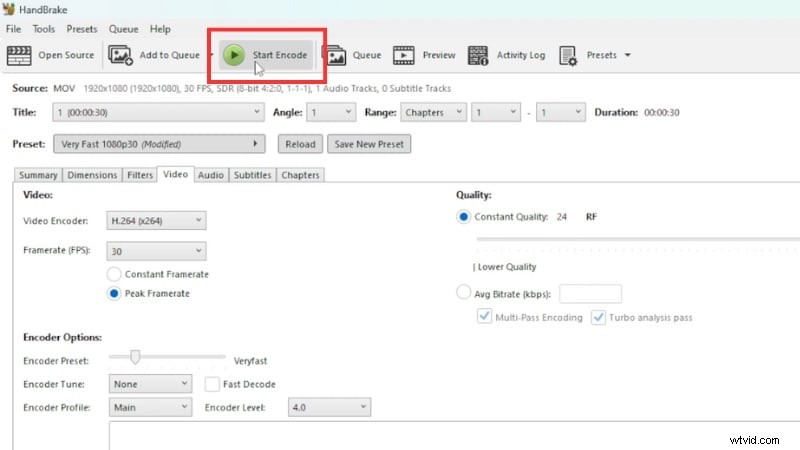Screen dimensions: 800x450
Task: Switch to the Chapters tab
Action: (301, 175)
